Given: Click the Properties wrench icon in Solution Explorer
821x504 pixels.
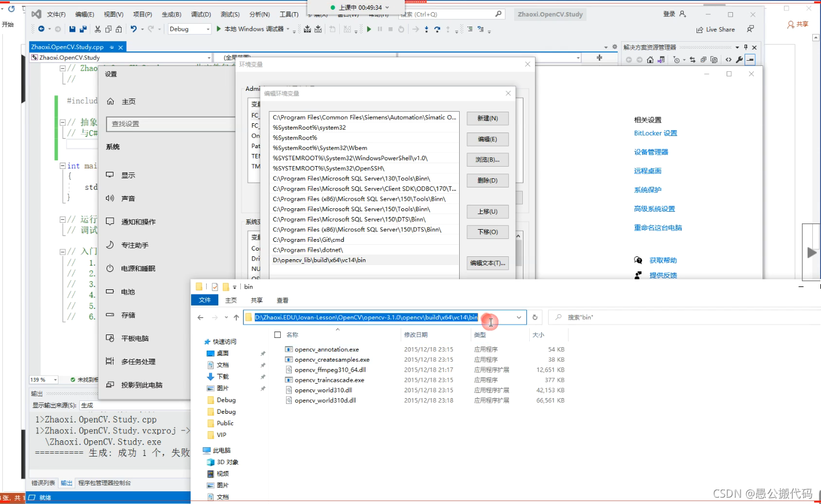Looking at the screenshot, I should tap(739, 60).
